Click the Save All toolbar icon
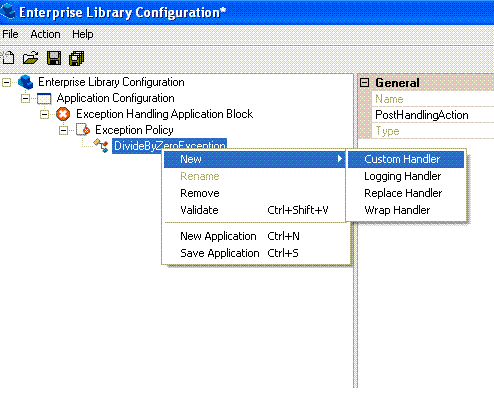494x414 pixels. [x=77, y=58]
